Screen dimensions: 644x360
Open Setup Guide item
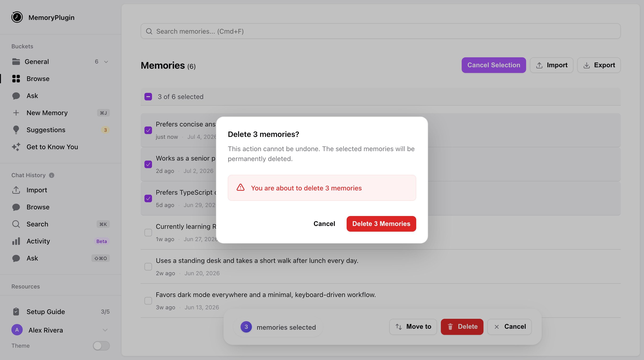[x=61, y=311]
